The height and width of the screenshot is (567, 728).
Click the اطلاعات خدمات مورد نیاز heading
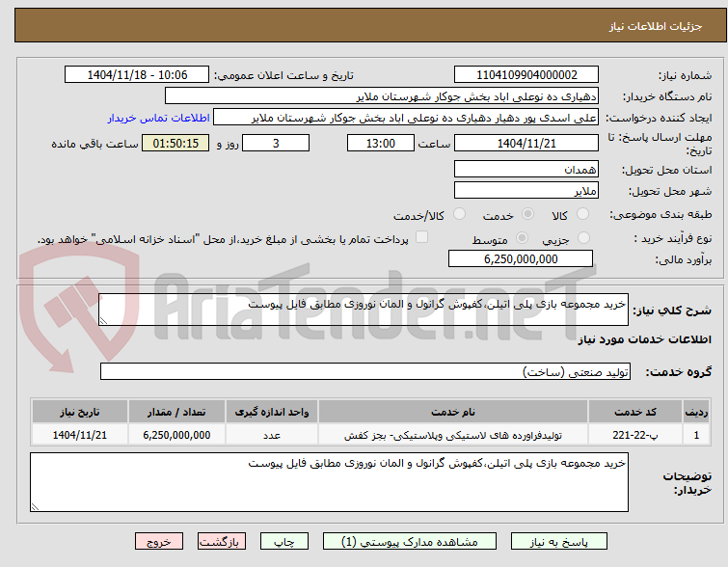[x=644, y=340]
